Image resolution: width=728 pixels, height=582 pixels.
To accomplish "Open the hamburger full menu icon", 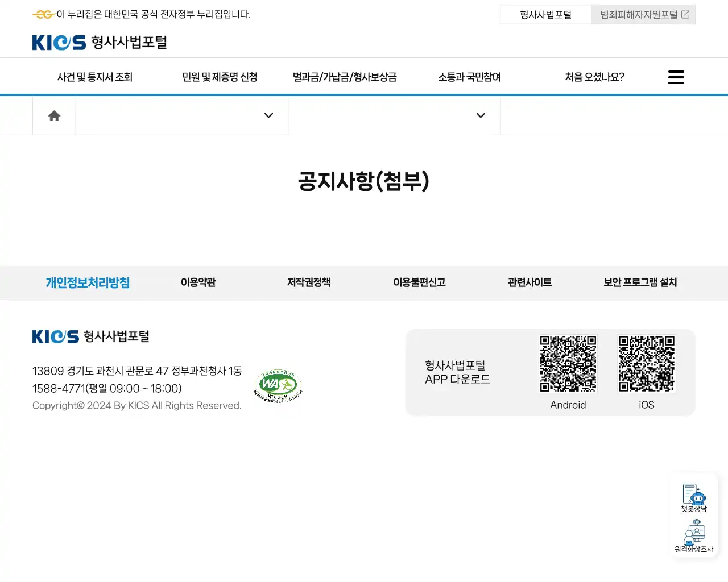I will [x=676, y=77].
